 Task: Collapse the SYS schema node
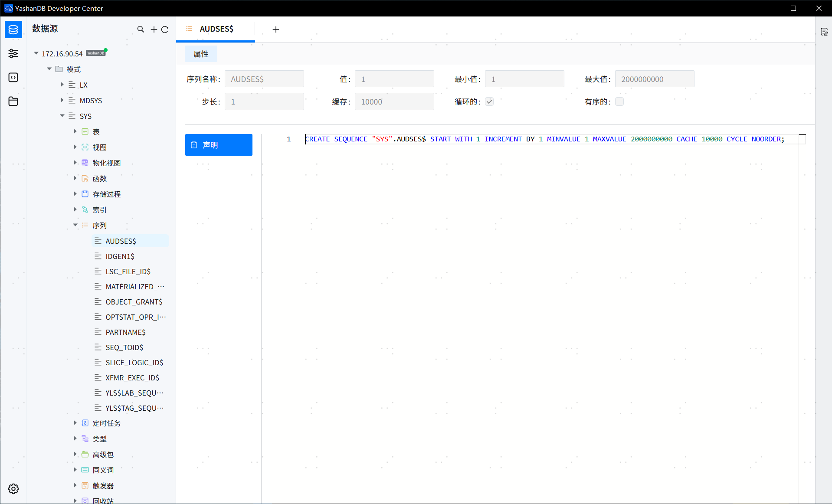pos(62,116)
